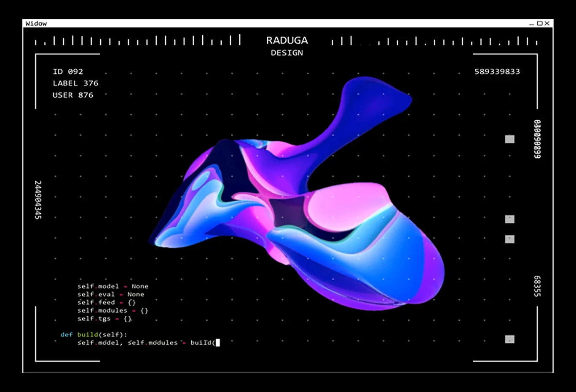Click the "def build(self):" line
The width and height of the screenshot is (576, 392).
point(94,335)
